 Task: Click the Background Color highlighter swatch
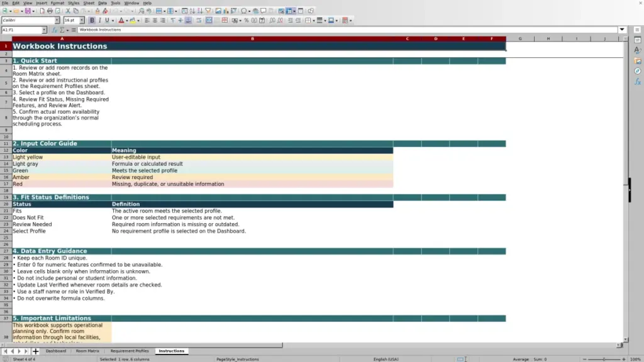click(132, 20)
